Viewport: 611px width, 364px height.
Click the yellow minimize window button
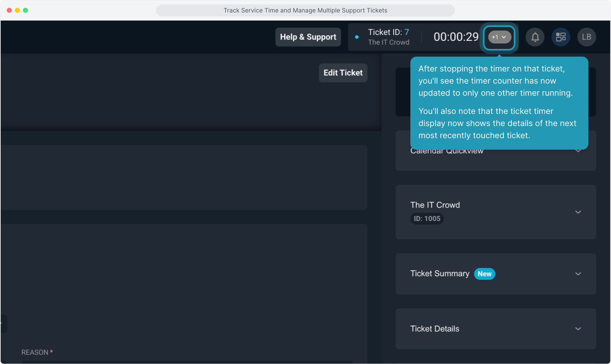tap(17, 10)
